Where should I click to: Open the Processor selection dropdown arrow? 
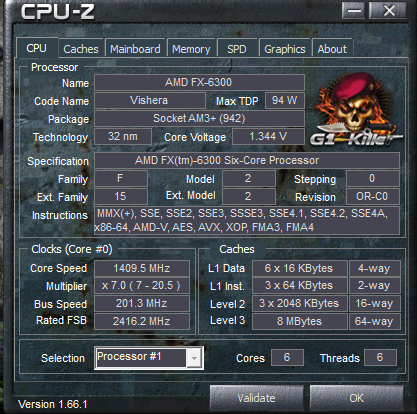(194, 358)
